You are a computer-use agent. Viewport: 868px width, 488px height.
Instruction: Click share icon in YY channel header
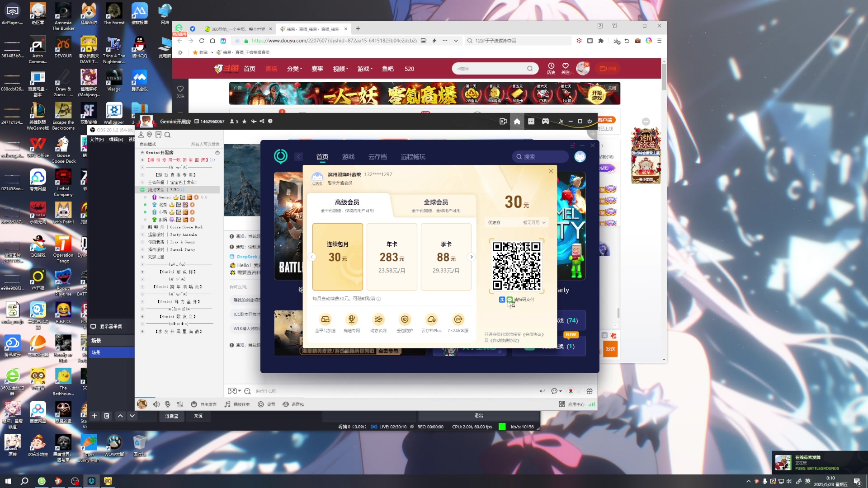point(262,121)
